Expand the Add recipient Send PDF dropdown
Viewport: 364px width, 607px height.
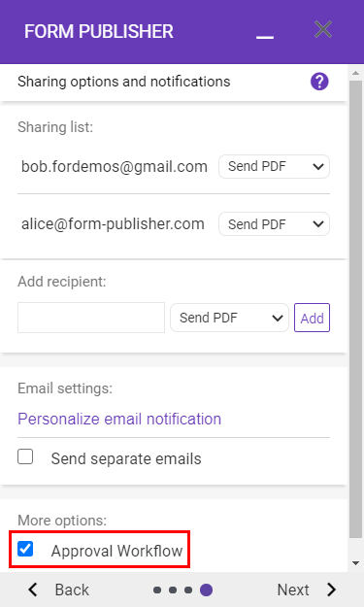[229, 318]
